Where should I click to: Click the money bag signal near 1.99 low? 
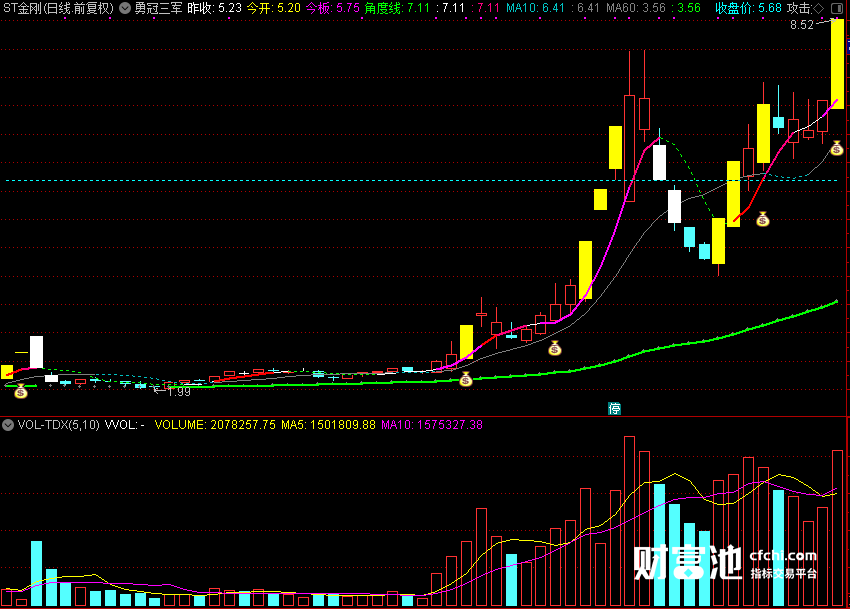pos(21,391)
